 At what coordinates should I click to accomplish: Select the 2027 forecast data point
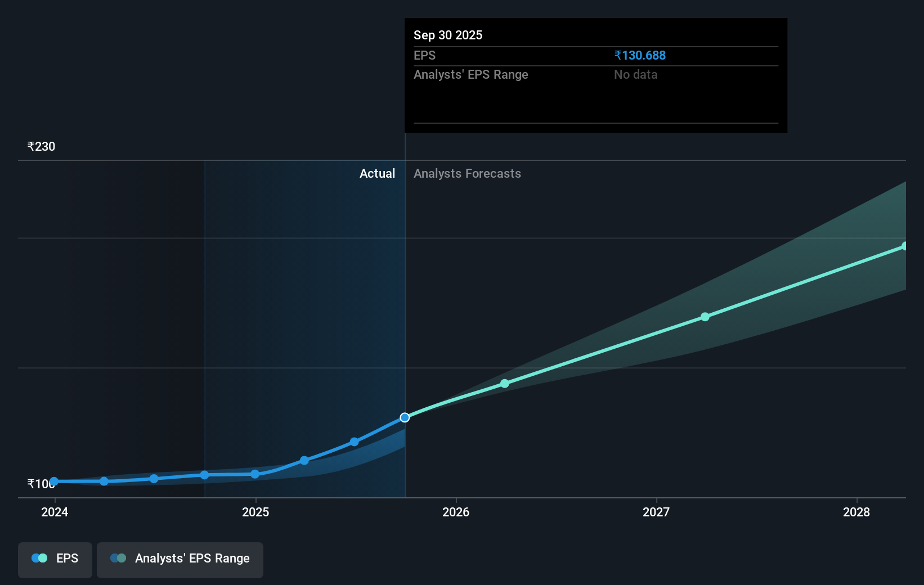[x=705, y=317]
